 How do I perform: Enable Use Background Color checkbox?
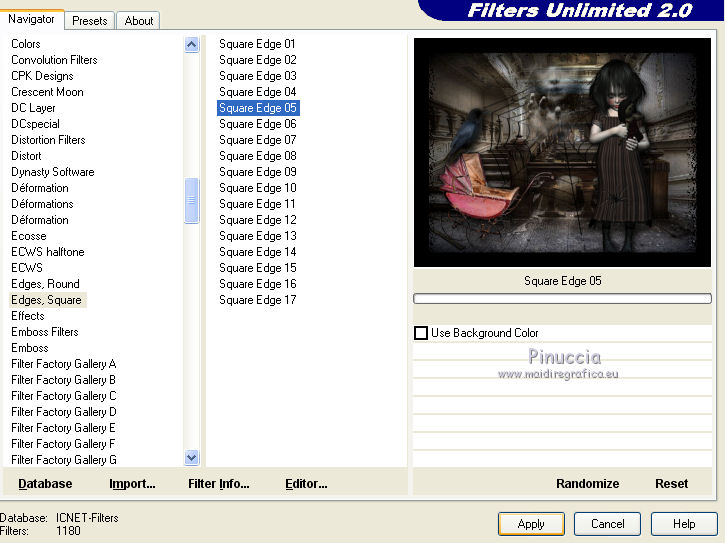pyautogui.click(x=421, y=333)
